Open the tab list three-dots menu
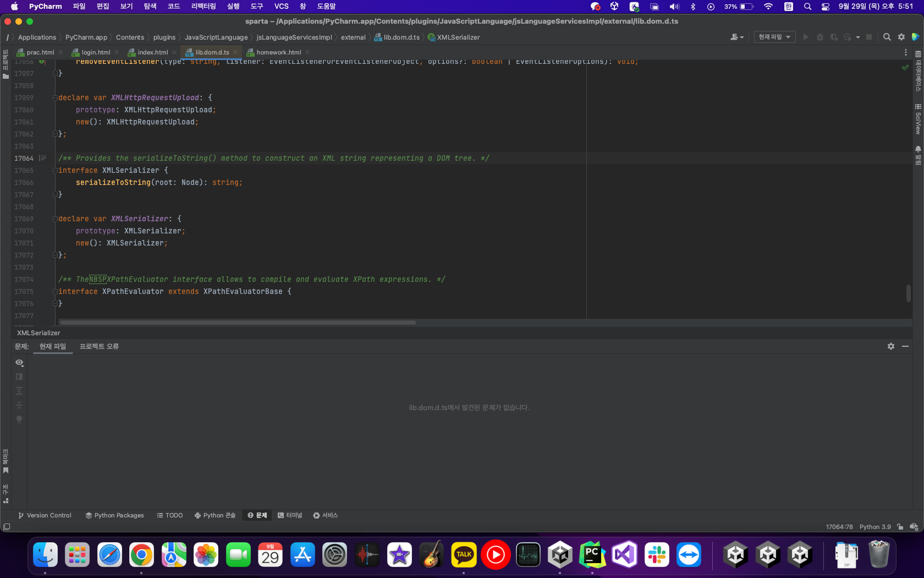This screenshot has width=924, height=578. click(x=906, y=52)
